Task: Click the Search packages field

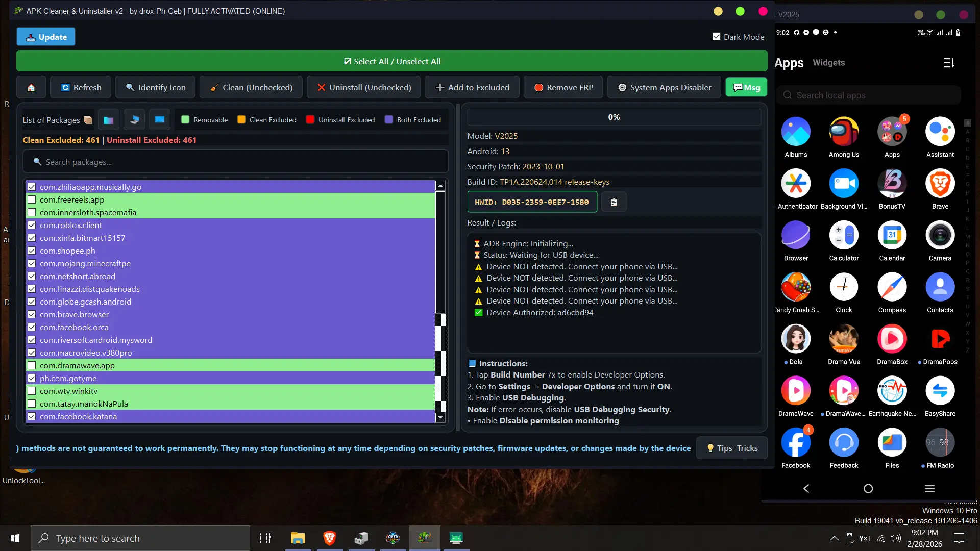Action: click(235, 162)
